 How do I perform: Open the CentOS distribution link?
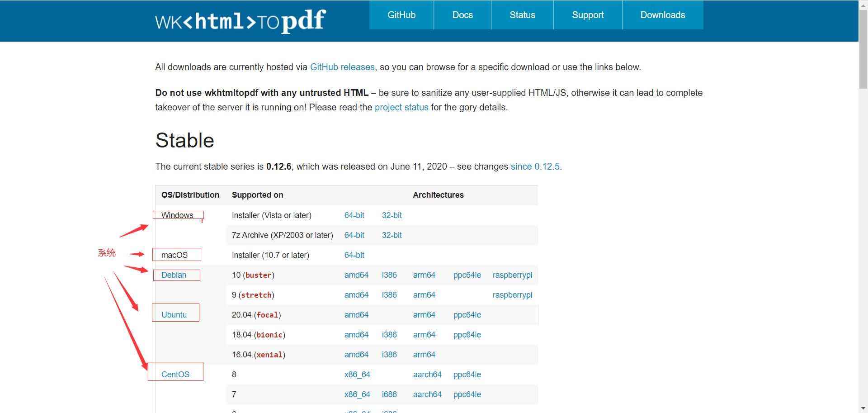pos(175,375)
